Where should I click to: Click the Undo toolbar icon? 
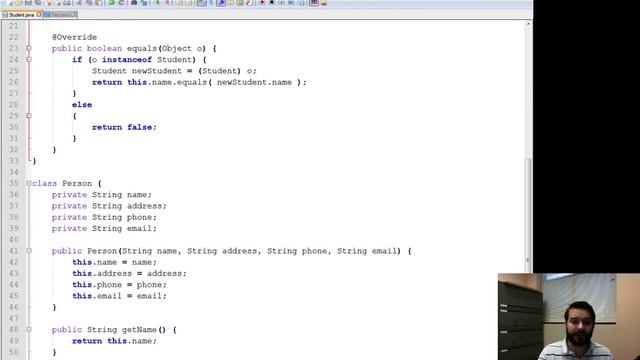click(111, 3)
